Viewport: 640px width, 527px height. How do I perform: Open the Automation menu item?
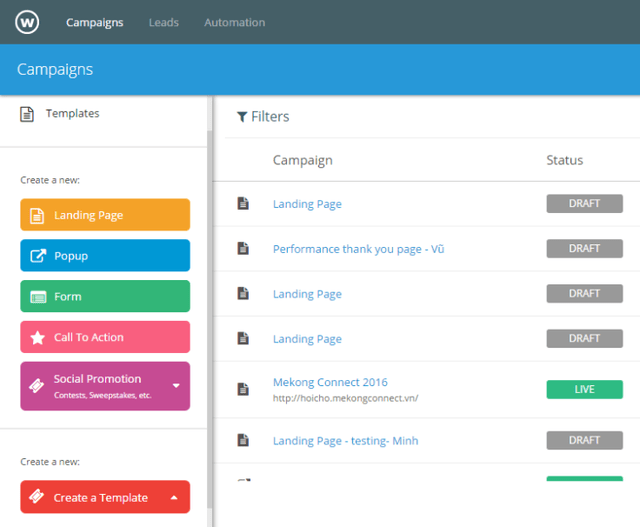coord(234,22)
